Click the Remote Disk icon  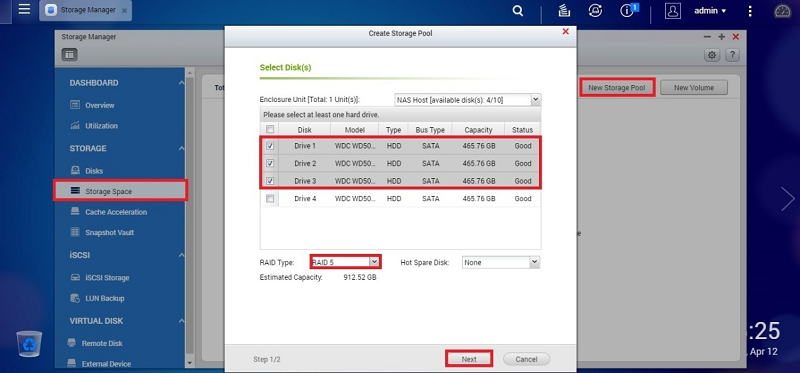click(72, 343)
